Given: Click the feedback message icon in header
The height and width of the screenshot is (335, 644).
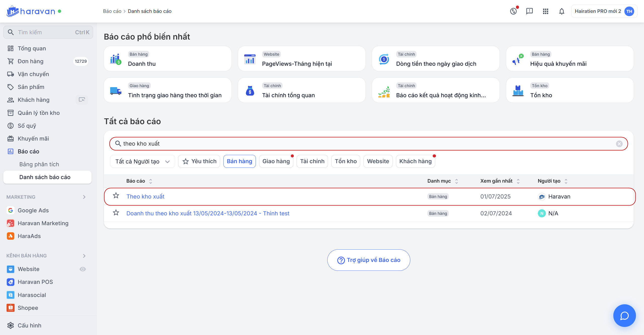Looking at the screenshot, I should (529, 11).
